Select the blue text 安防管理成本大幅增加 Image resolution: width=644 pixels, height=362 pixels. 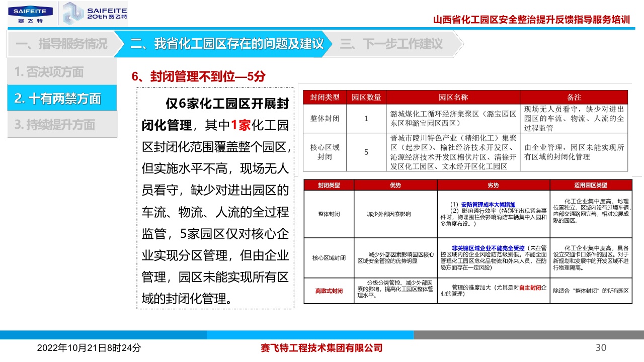coord(488,205)
